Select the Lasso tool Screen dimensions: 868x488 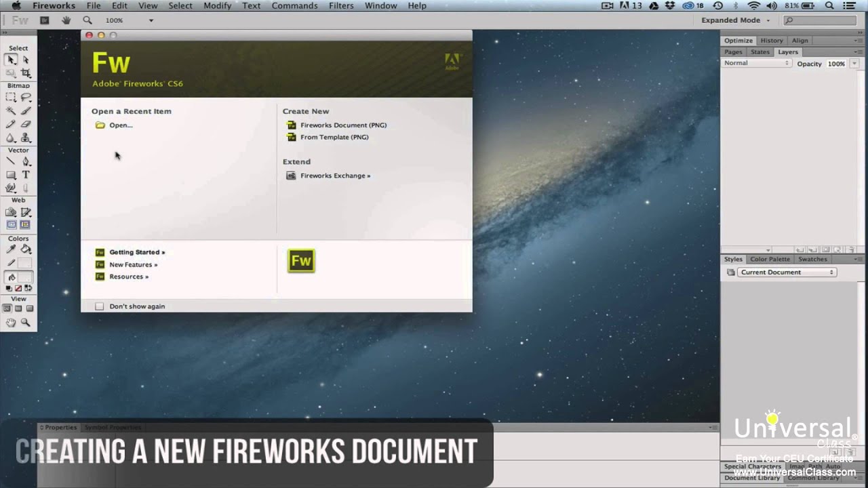coord(26,98)
